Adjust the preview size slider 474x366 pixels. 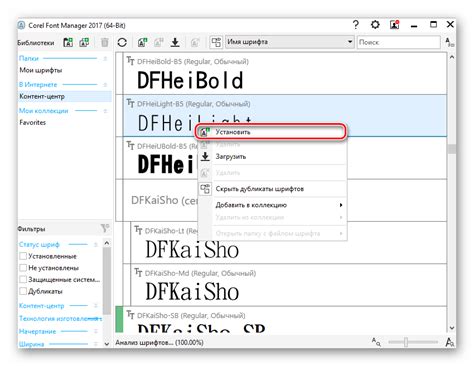(x=406, y=342)
